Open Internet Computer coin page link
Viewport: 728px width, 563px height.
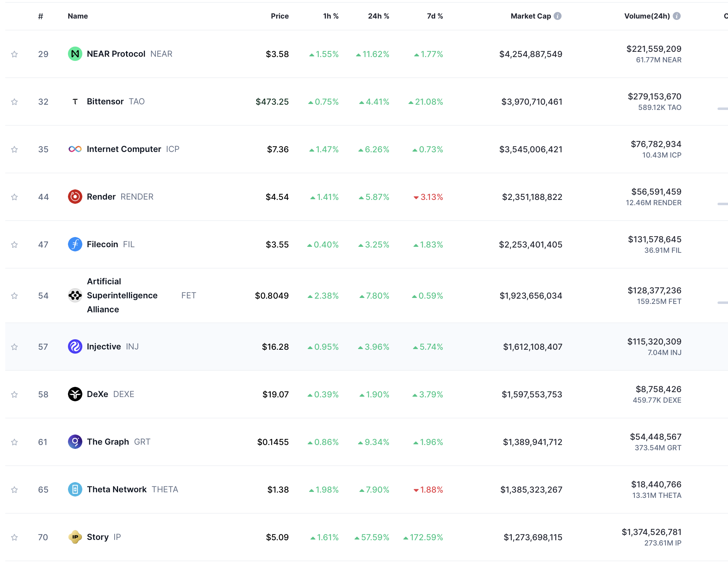click(x=124, y=149)
